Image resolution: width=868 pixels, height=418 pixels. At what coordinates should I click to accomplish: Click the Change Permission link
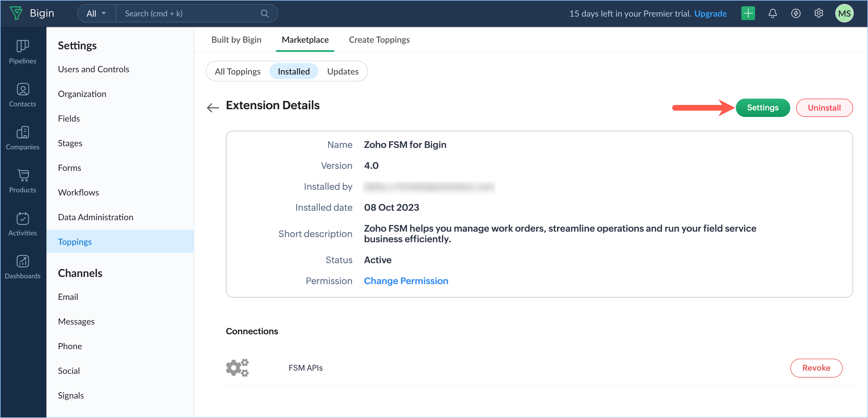click(x=406, y=281)
